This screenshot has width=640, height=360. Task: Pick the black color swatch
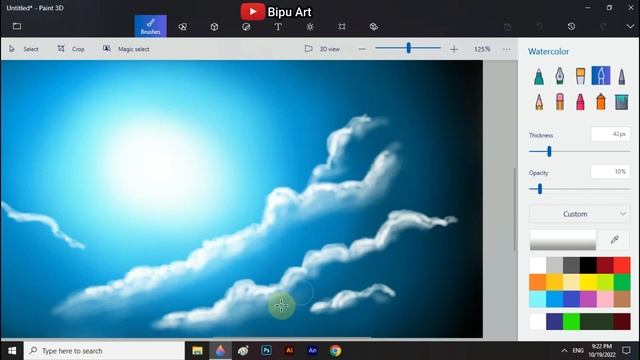tap(588, 265)
